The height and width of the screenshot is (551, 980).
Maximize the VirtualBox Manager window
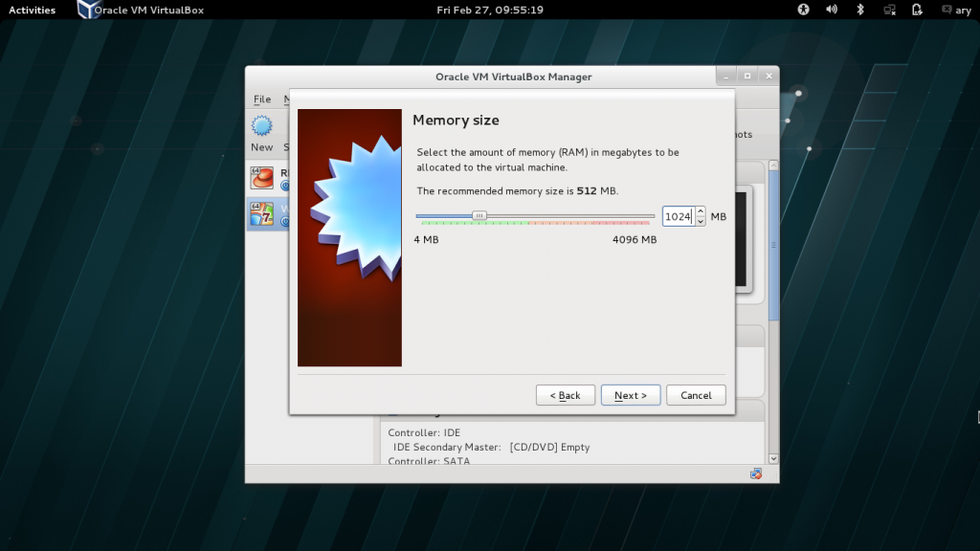tap(746, 77)
